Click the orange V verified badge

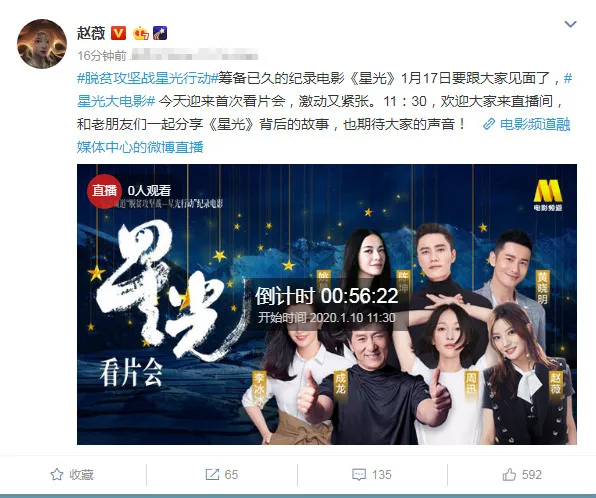point(118,33)
